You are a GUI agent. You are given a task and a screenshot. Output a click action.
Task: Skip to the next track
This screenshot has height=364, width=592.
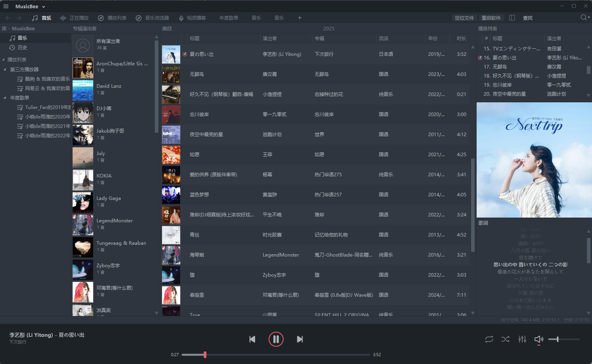click(x=300, y=339)
